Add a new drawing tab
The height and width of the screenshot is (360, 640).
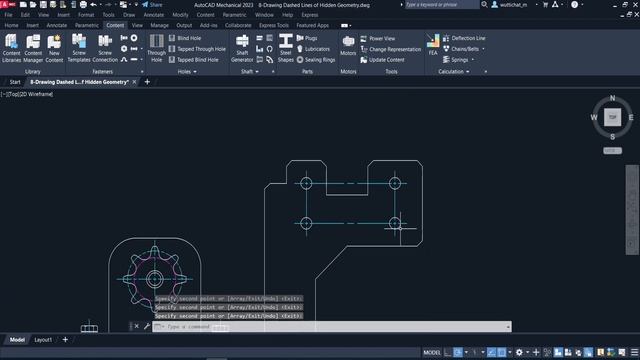[x=147, y=82]
